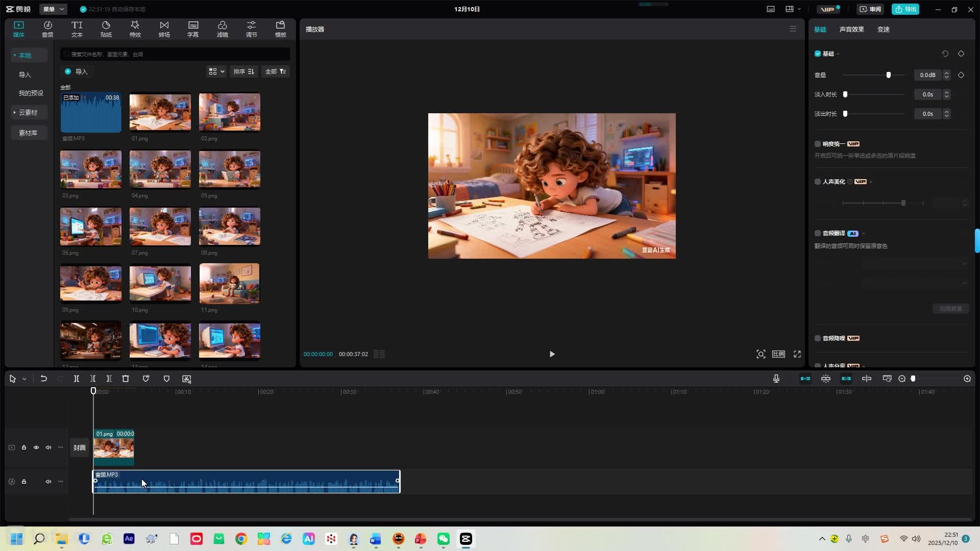Switch to the 变速 speed tab
This screenshot has width=980, height=551.
883,29
